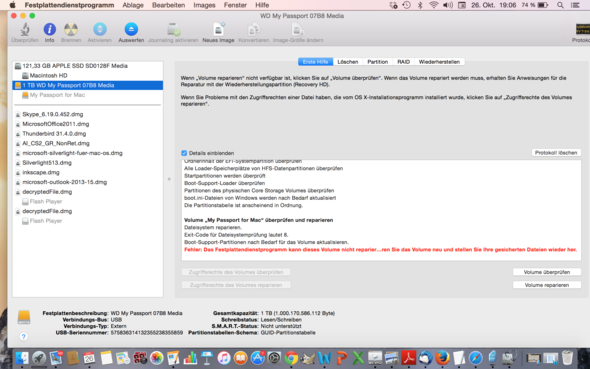This screenshot has width=590, height=369.
Task: Launch Firefox from the Dock
Action: pos(442,358)
